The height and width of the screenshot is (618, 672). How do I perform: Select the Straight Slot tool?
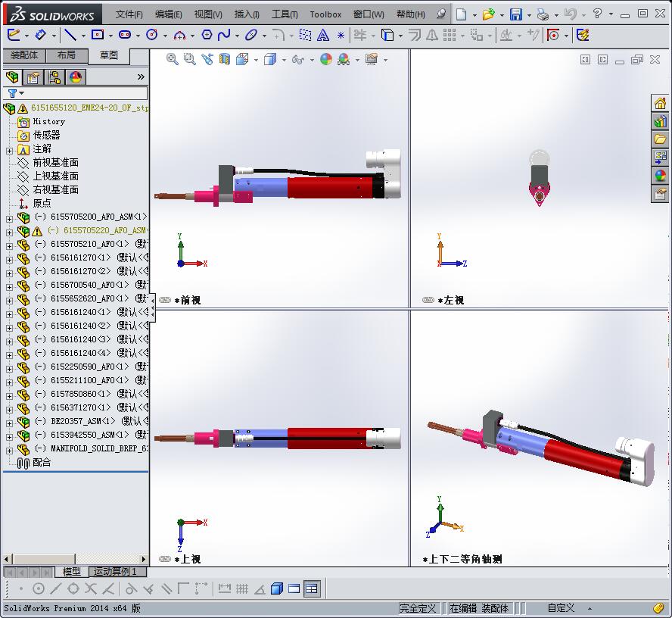[125, 35]
